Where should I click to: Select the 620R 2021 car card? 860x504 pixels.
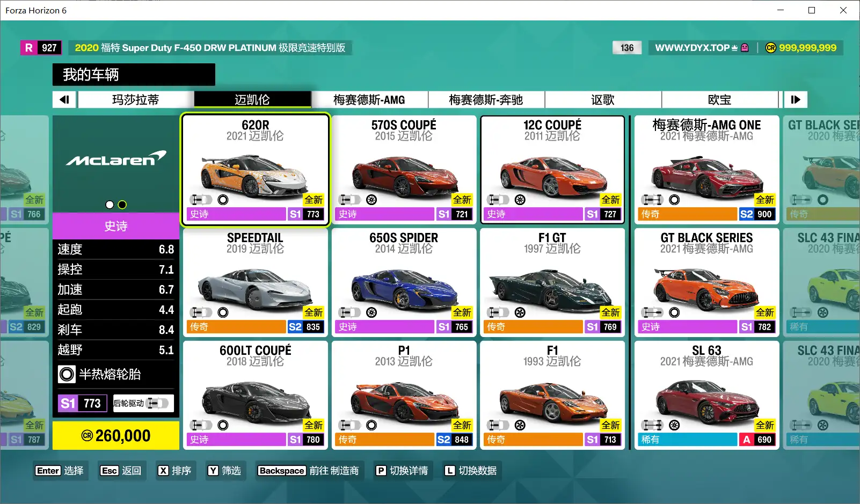pos(256,169)
